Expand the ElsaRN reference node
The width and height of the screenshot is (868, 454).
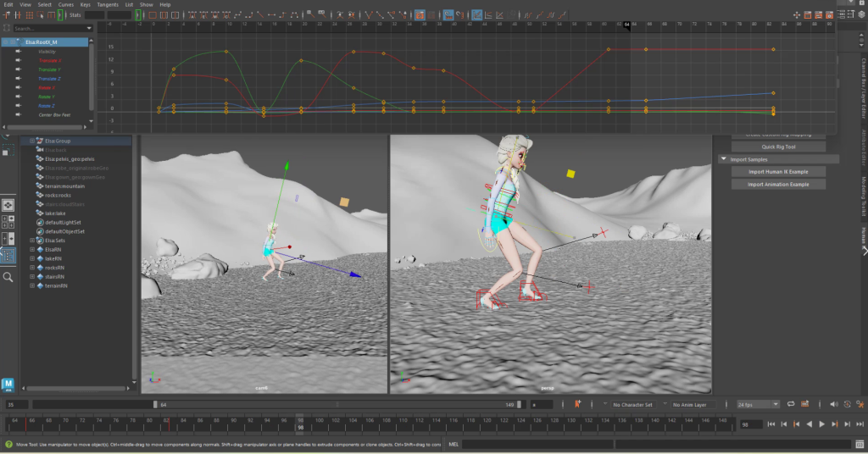[x=32, y=249]
